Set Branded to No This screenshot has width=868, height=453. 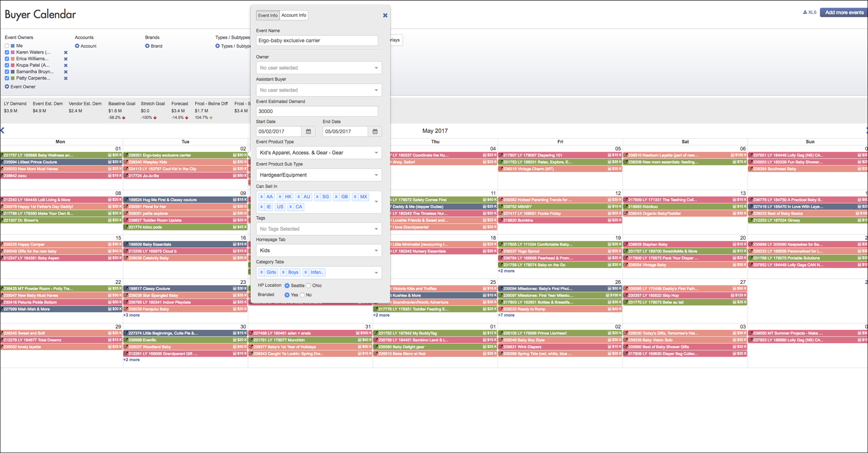click(x=302, y=295)
